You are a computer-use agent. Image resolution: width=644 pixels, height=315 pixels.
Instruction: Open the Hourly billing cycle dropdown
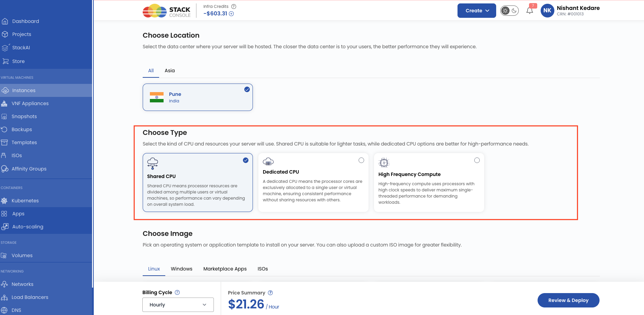point(178,305)
